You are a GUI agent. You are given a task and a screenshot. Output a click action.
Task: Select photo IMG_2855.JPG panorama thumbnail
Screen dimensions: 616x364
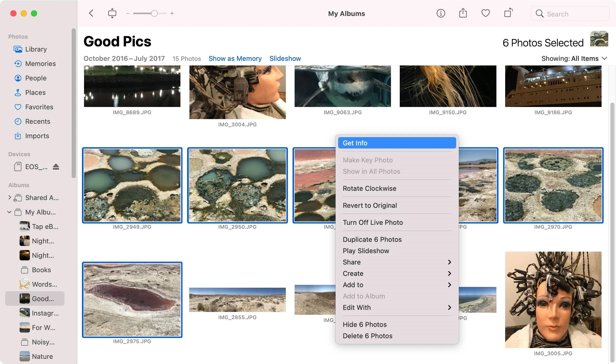237,300
